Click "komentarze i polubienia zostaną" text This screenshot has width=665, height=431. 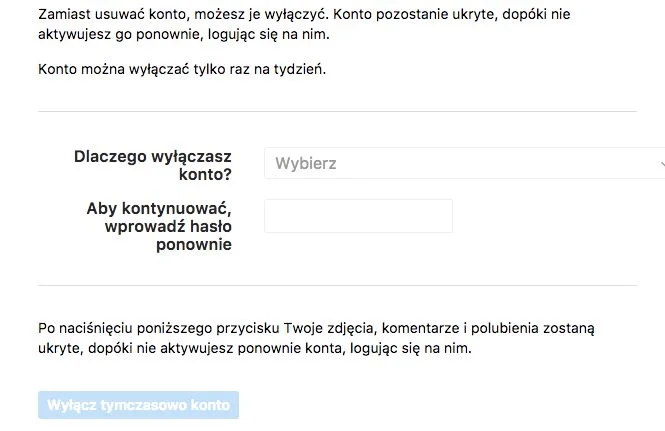click(488, 328)
